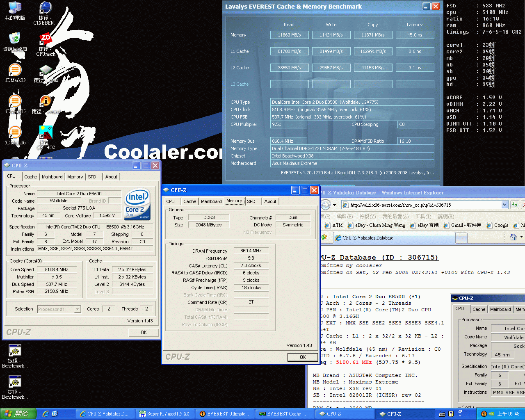Image resolution: width=525 pixels, height=420 pixels.
Task: Click the green tray icon beside the clock
Action: (491, 414)
